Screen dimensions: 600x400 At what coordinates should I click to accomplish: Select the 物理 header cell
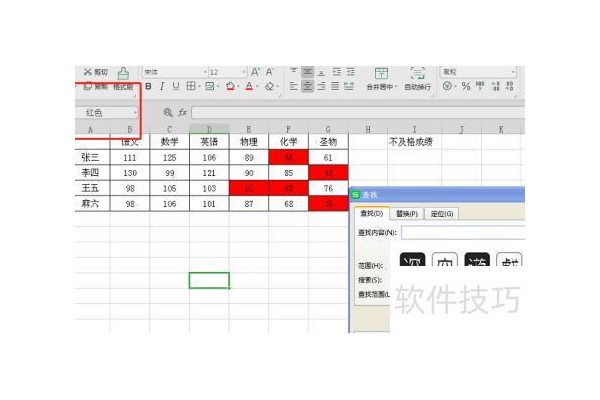(x=249, y=142)
